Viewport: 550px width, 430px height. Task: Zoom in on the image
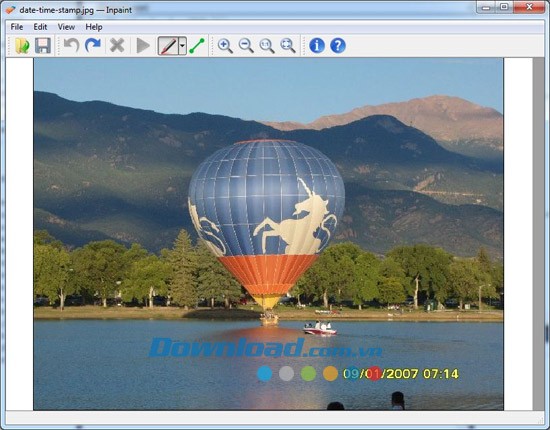tap(225, 46)
